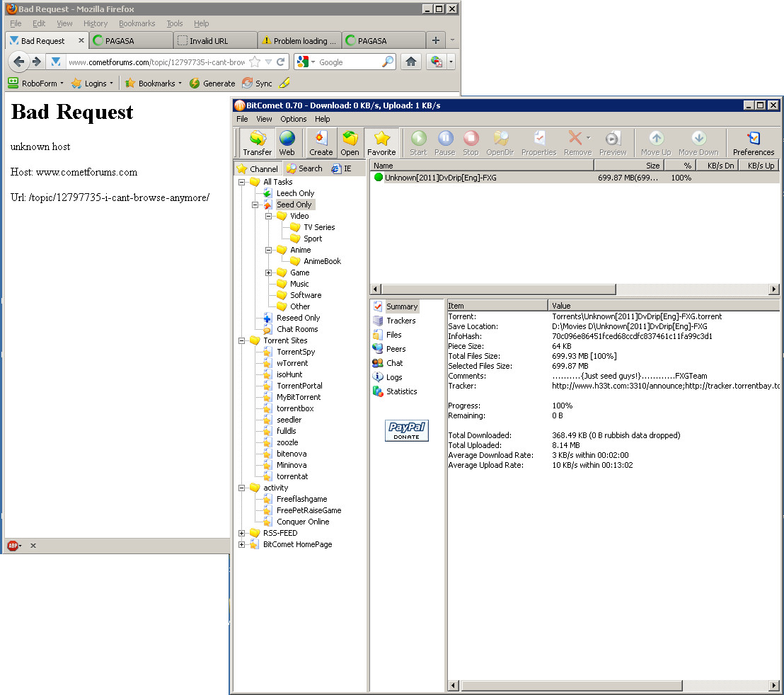Open the Files detail section

click(x=388, y=335)
